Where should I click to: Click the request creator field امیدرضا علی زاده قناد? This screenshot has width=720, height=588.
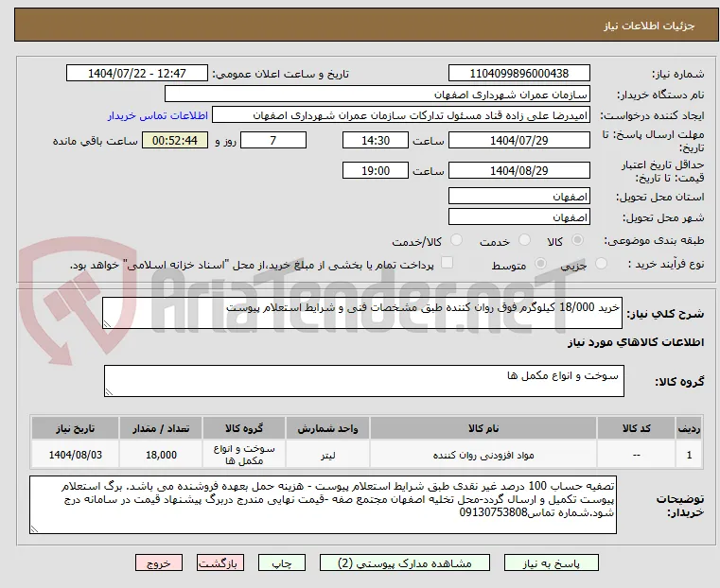coord(401,115)
